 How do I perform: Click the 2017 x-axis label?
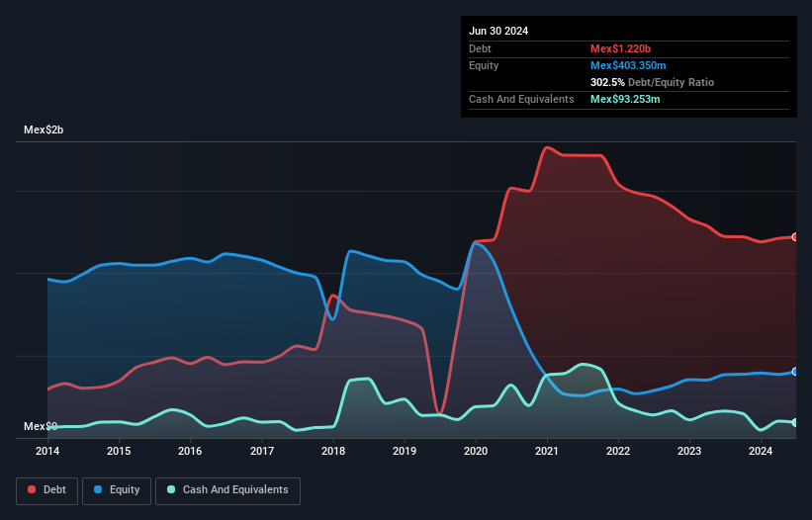262,451
